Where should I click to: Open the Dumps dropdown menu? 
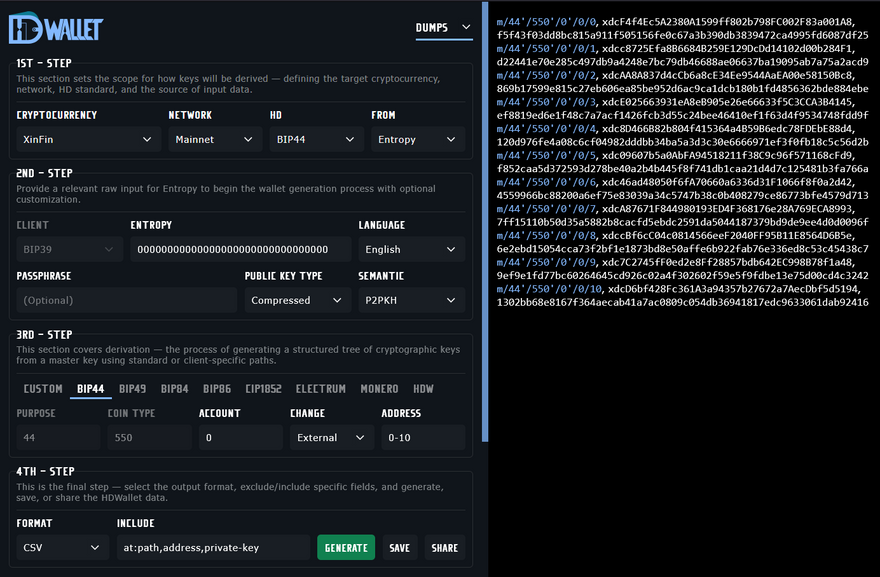point(444,28)
